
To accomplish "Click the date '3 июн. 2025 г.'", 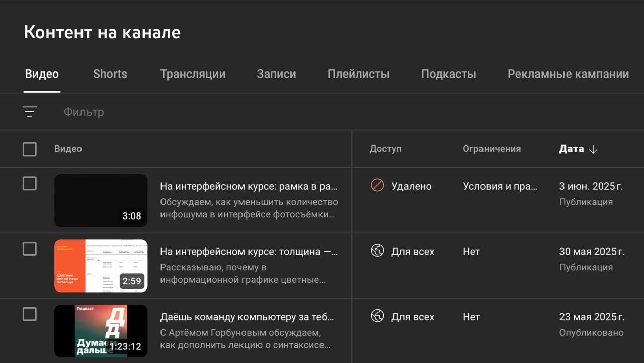I will click(591, 186).
